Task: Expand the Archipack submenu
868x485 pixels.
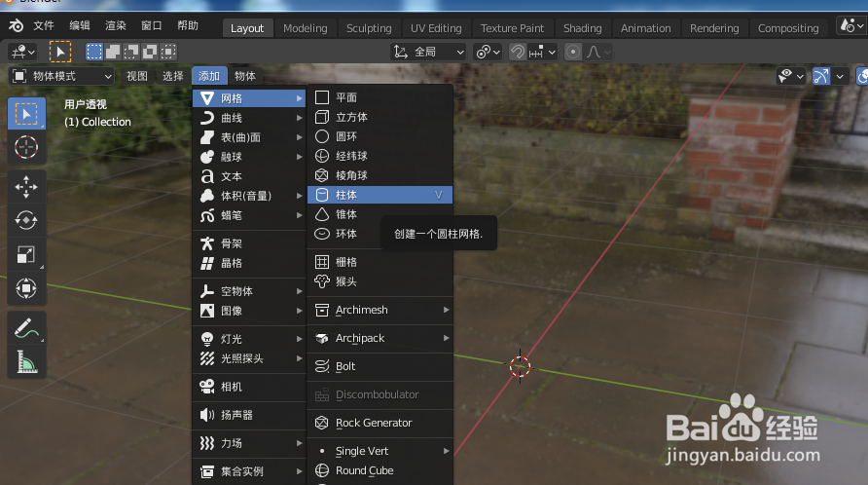Action: (380, 338)
